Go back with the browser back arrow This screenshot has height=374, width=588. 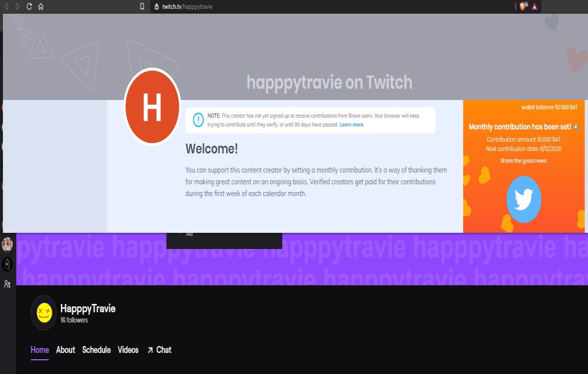6,6
